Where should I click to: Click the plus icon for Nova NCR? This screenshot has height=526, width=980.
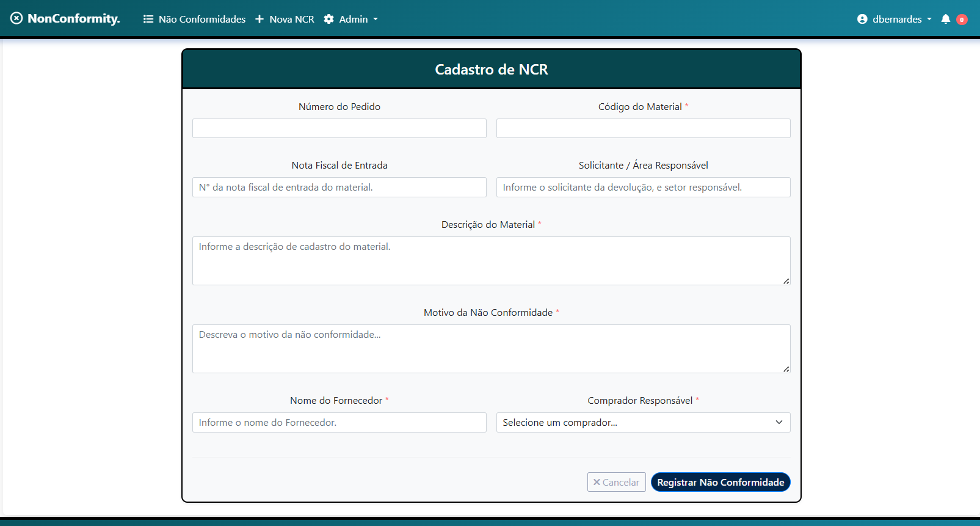[x=260, y=19]
